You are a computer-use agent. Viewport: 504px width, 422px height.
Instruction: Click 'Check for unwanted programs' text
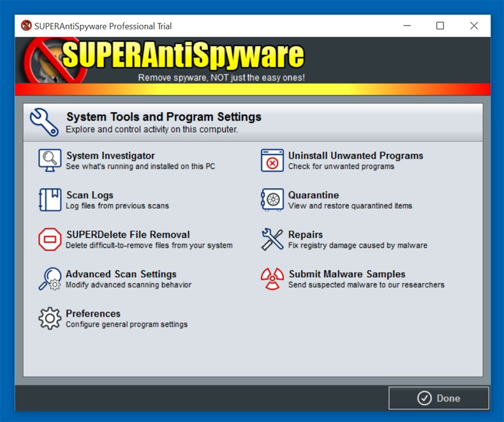click(x=341, y=166)
